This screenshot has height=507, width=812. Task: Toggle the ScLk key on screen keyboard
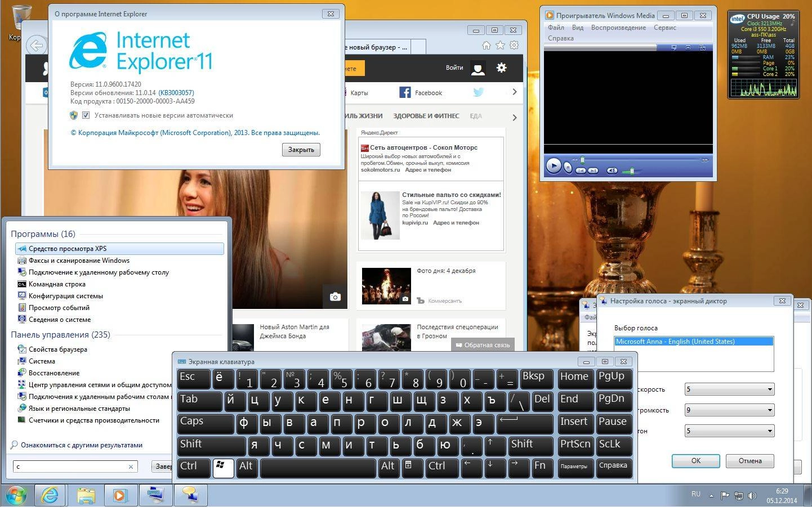(613, 446)
